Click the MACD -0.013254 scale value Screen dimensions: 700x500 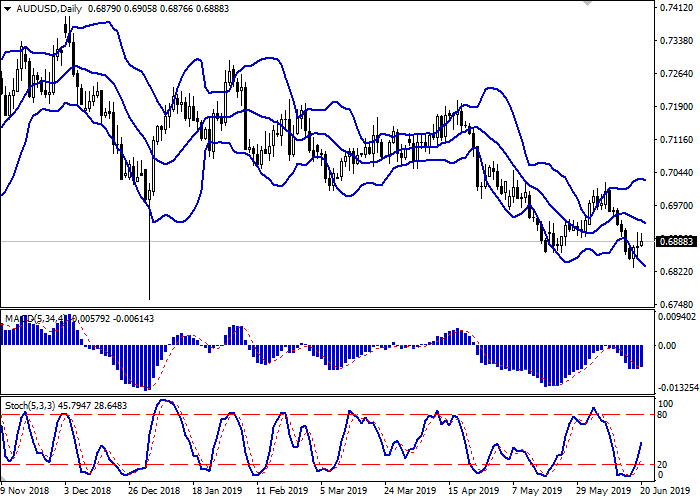point(674,387)
